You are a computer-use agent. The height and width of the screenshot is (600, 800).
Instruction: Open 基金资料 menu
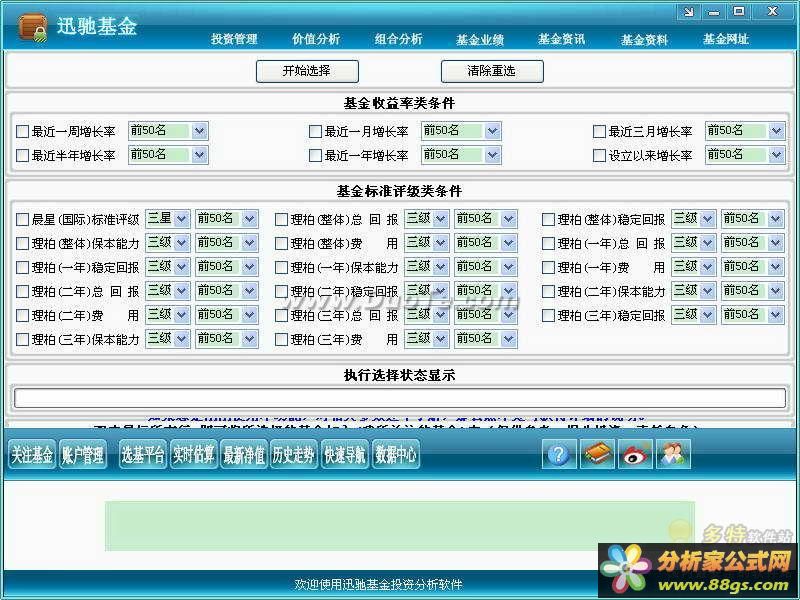(x=644, y=40)
